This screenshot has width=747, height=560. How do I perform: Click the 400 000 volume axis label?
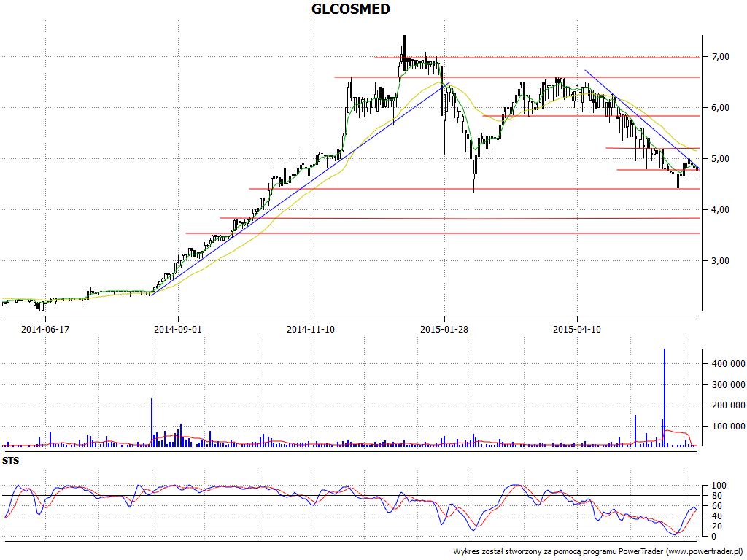[x=729, y=363]
